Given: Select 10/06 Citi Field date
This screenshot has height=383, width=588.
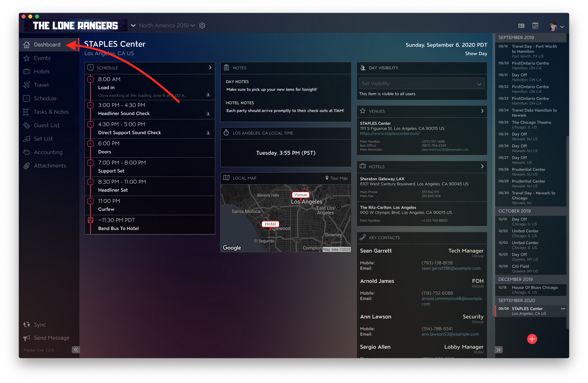Looking at the screenshot, I should pos(530,269).
